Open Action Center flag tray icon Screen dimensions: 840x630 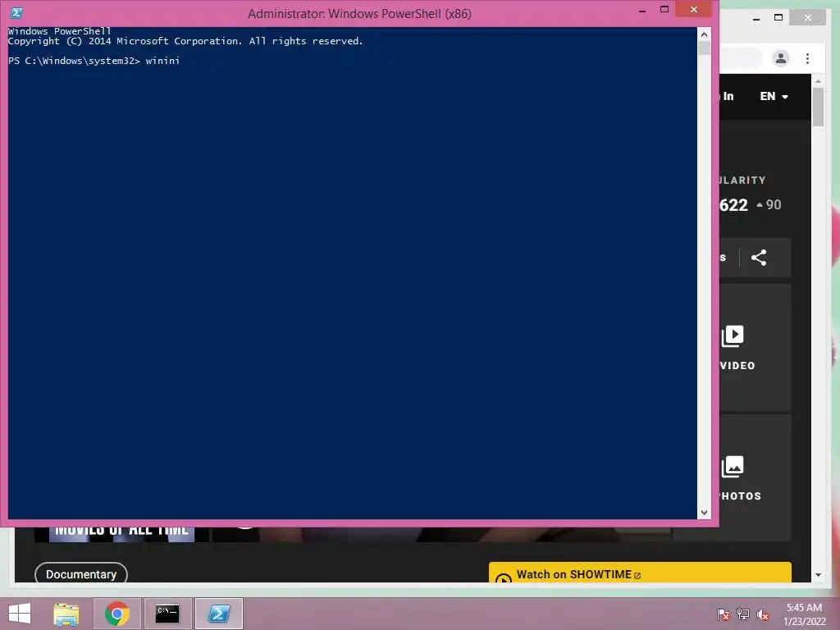click(x=723, y=614)
